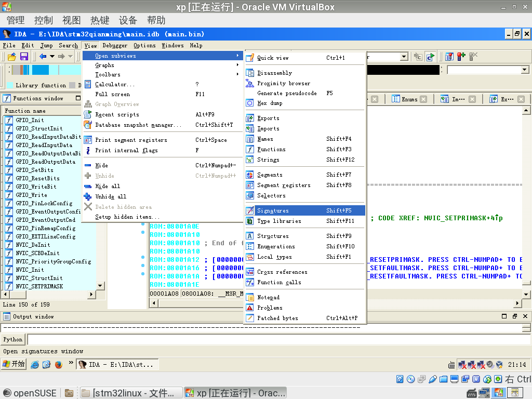Click the Unhide all menu entry
The width and height of the screenshot is (532, 399).
point(163,196)
